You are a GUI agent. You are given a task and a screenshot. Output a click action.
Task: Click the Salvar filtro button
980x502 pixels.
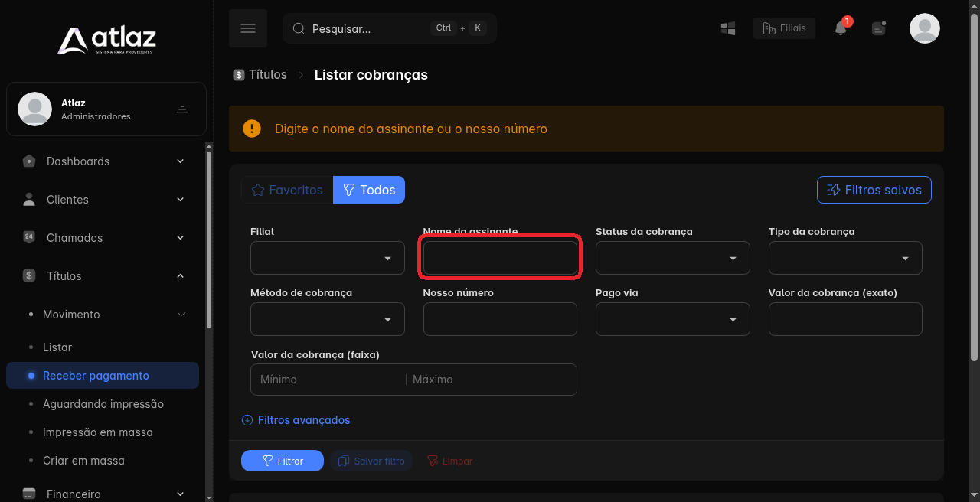pyautogui.click(x=371, y=461)
